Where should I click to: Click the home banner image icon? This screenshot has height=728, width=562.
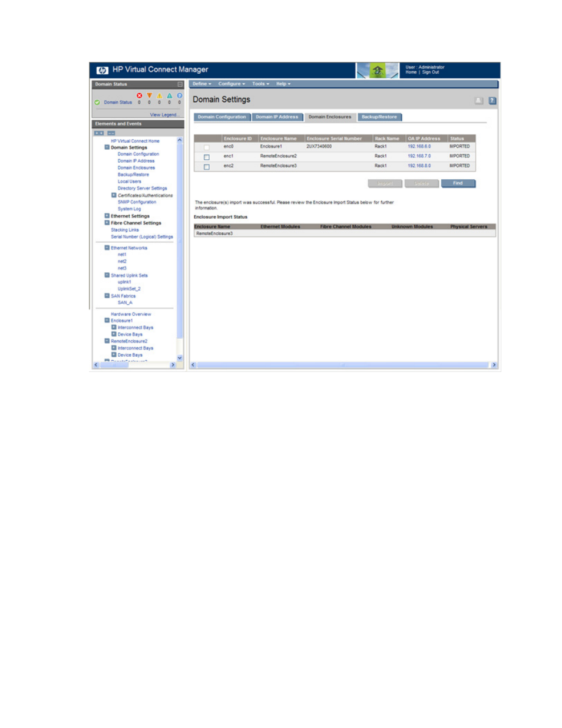coord(377,71)
